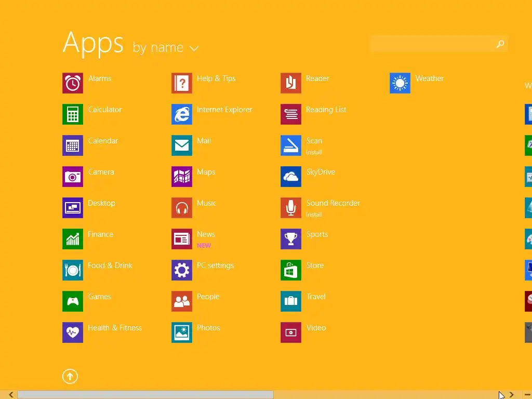Click the 'Internet Explorer' label

coord(224,110)
